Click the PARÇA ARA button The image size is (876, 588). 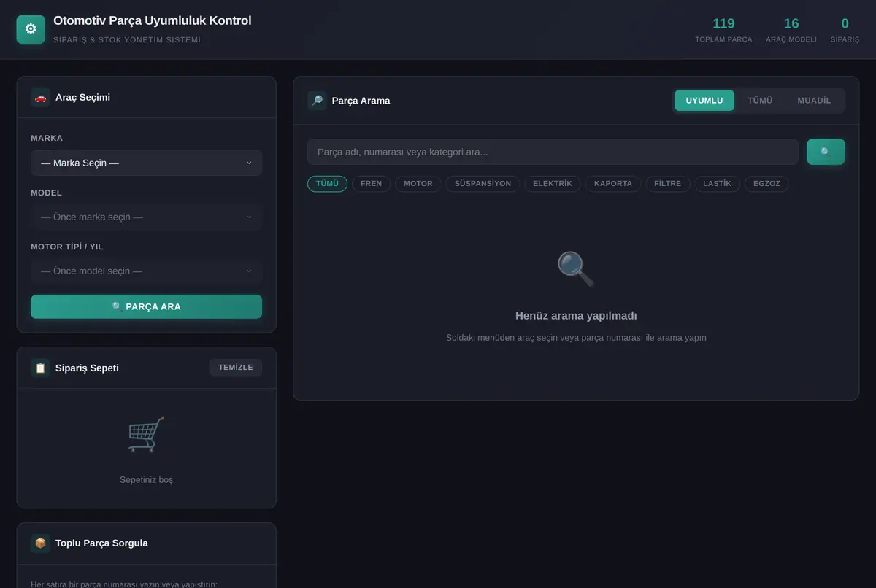point(146,306)
